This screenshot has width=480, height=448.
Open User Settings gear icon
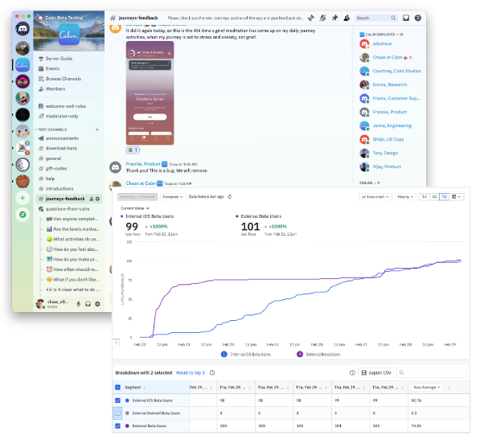click(97, 304)
